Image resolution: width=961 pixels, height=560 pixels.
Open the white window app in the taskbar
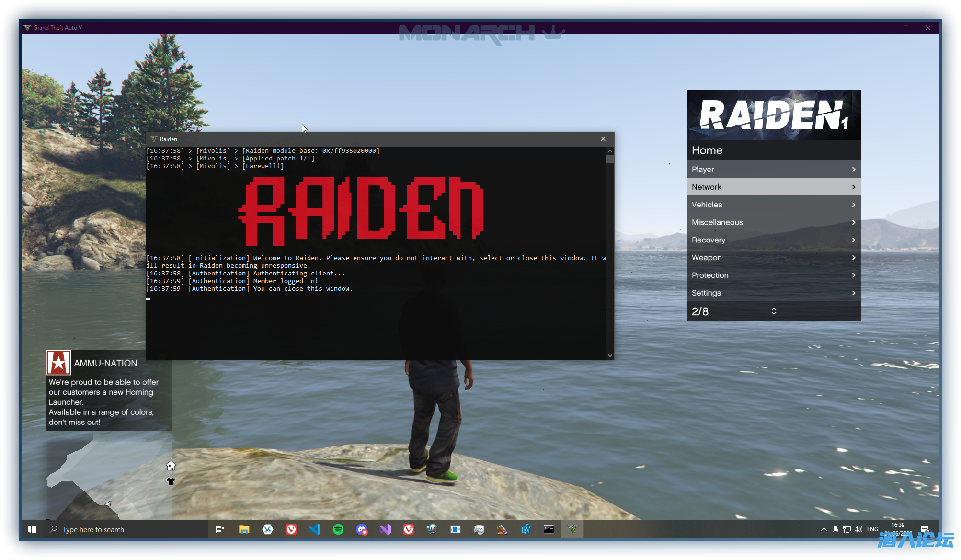pos(456,529)
